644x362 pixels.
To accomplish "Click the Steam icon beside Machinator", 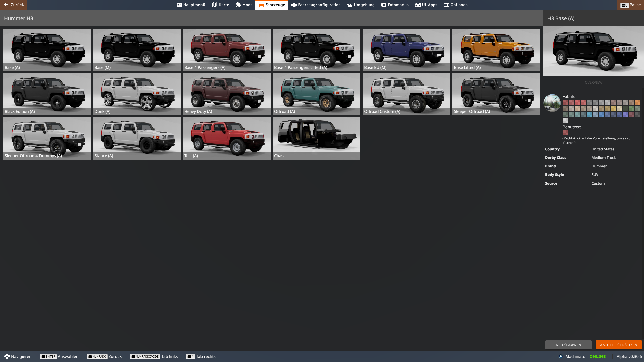I will click(560, 356).
